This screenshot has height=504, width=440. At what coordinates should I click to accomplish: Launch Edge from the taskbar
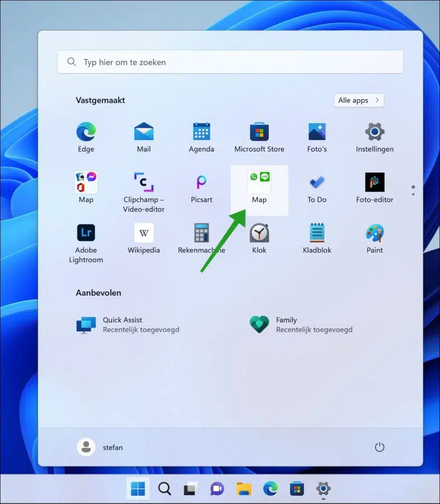point(270,489)
